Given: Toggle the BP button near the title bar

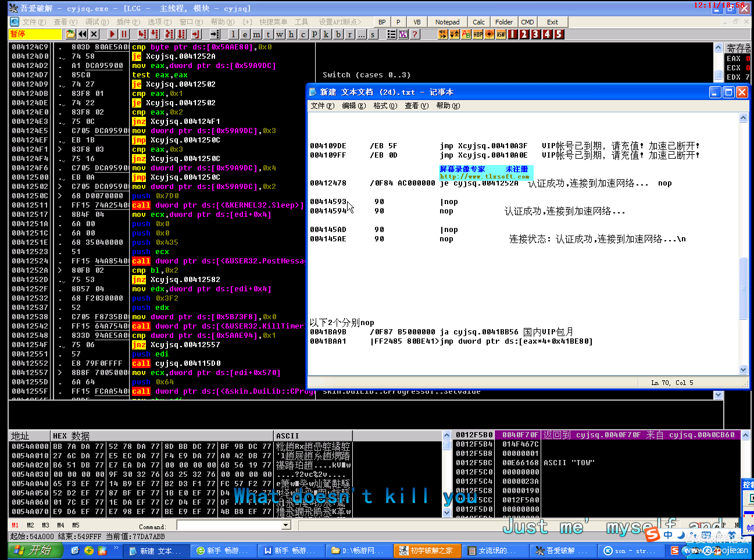Looking at the screenshot, I should coord(382,22).
